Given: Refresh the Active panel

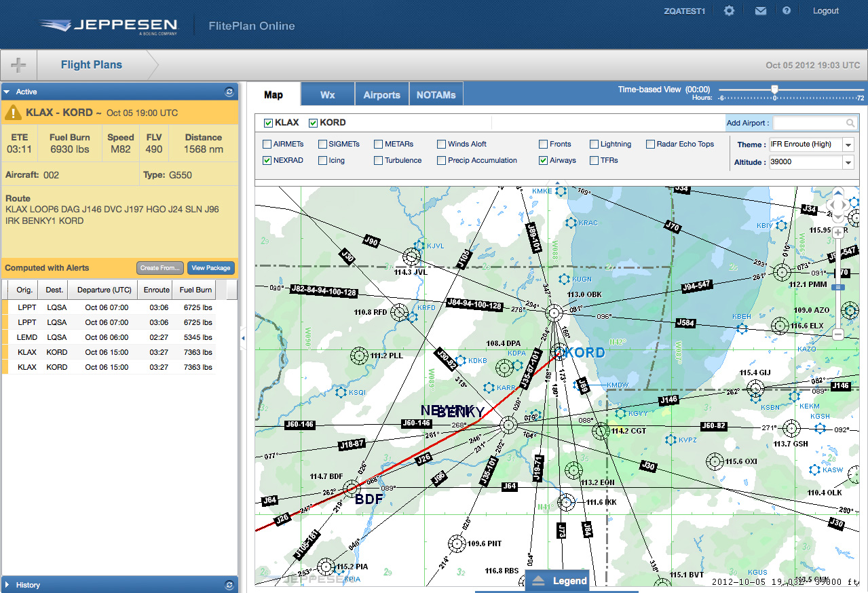Looking at the screenshot, I should pyautogui.click(x=229, y=92).
